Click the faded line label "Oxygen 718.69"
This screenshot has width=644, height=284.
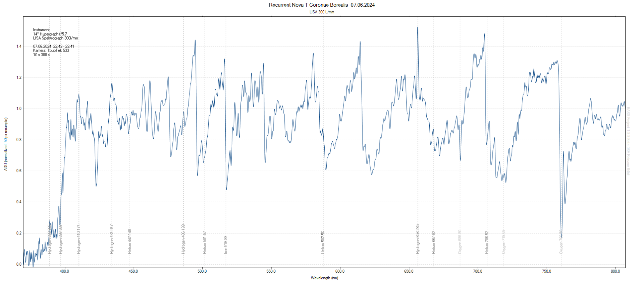pyautogui.click(x=503, y=242)
